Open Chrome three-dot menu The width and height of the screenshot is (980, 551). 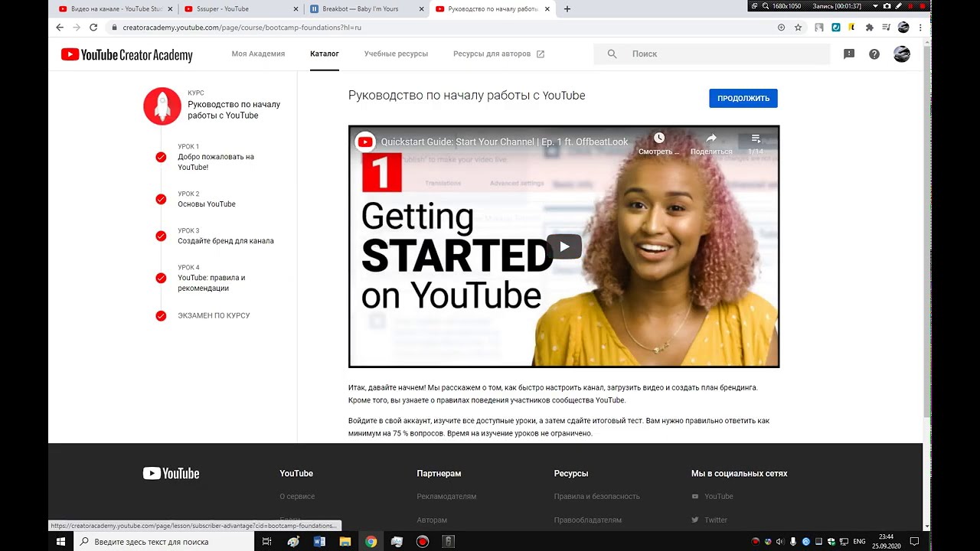(920, 28)
